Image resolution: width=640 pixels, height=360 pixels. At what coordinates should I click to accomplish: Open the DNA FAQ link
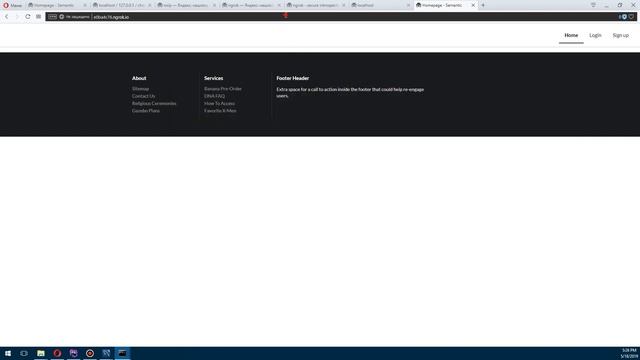coord(214,96)
